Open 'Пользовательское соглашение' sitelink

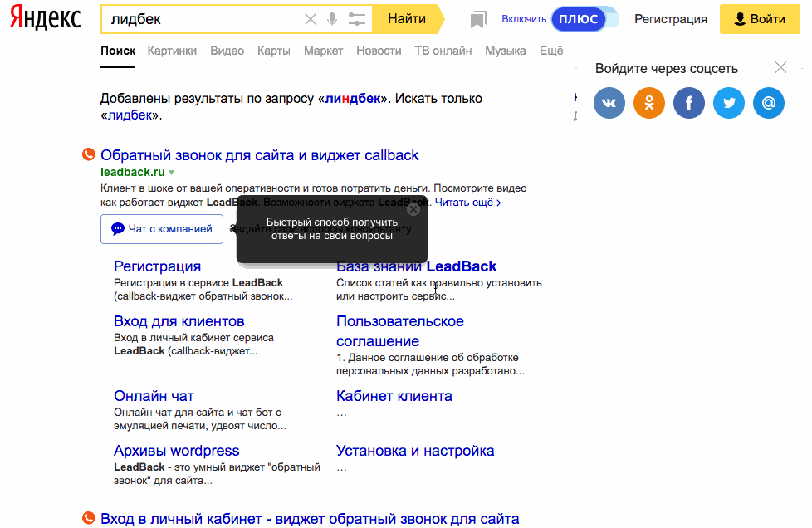pos(400,330)
